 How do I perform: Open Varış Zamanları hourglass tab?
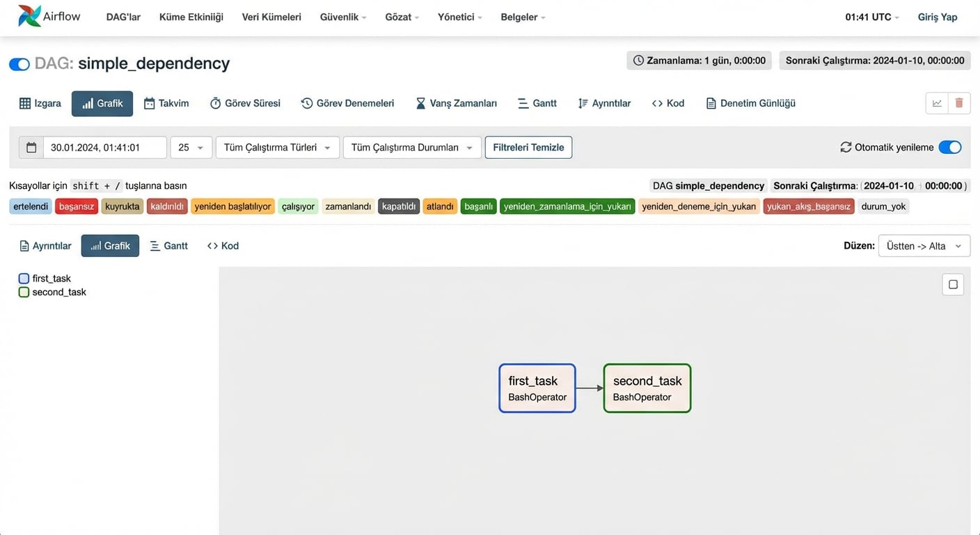pos(456,103)
